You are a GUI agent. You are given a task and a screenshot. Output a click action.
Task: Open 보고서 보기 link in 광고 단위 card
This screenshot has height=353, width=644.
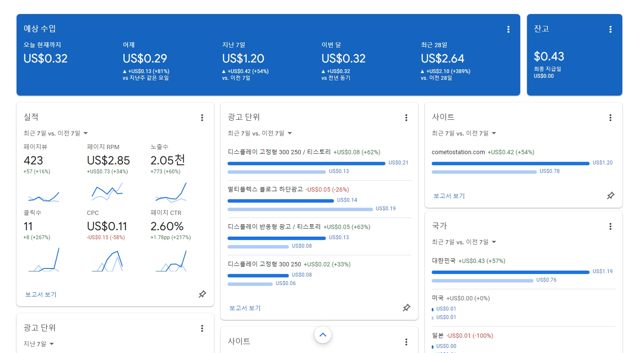pyautogui.click(x=245, y=308)
